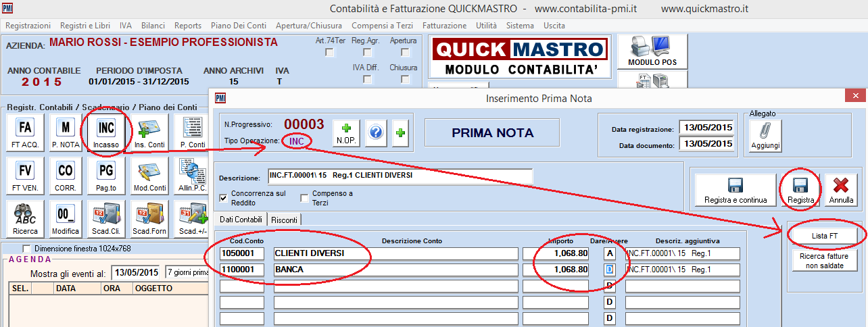Open the IVA menu
Viewport: 868px width, 327px height.
click(126, 25)
